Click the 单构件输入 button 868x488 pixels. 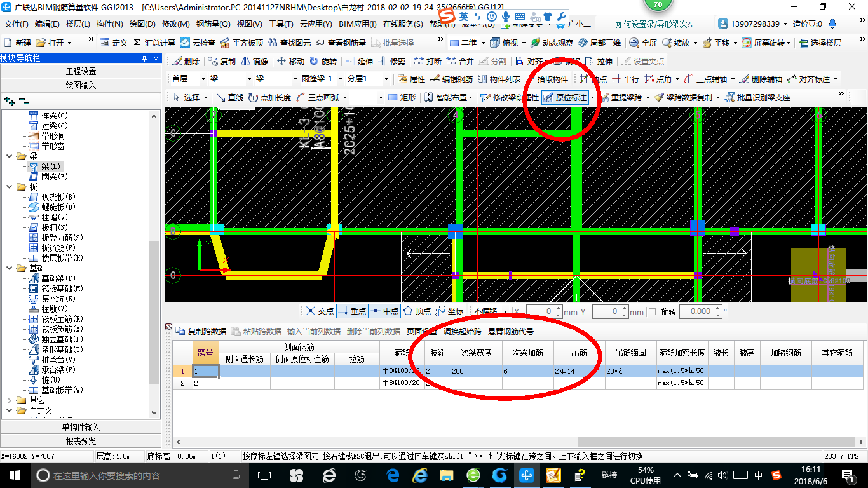pyautogui.click(x=81, y=427)
